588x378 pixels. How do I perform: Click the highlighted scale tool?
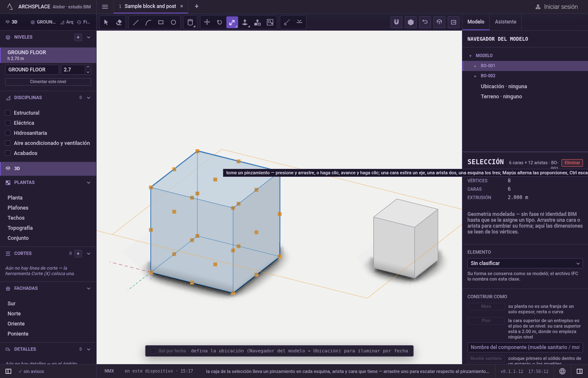[232, 22]
